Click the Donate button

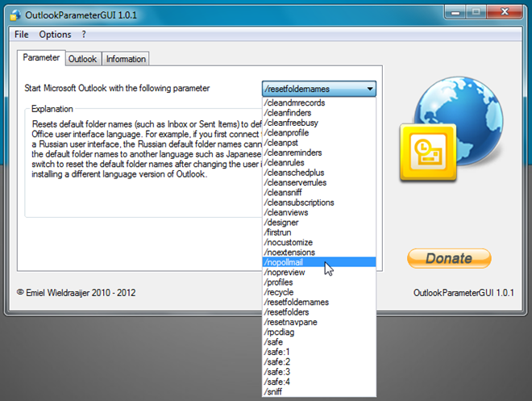(449, 258)
